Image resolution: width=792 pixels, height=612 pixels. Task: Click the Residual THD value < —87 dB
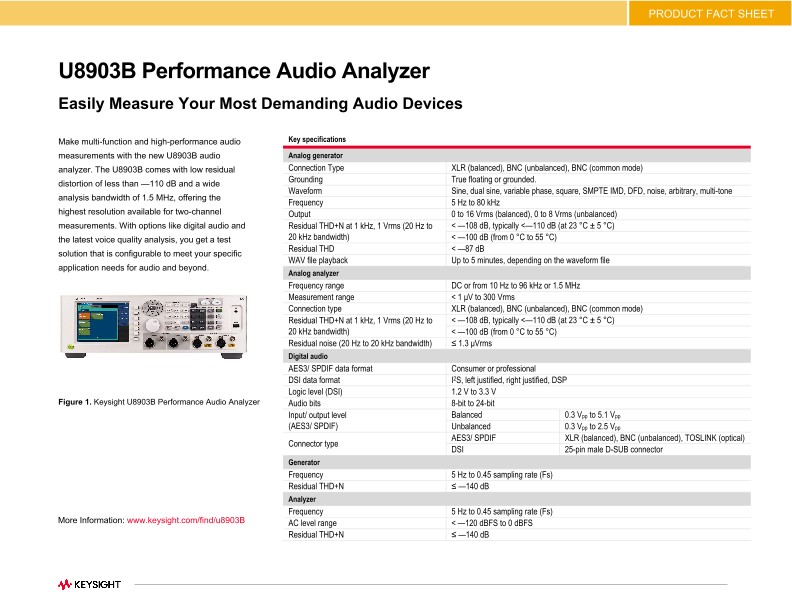tap(467, 249)
